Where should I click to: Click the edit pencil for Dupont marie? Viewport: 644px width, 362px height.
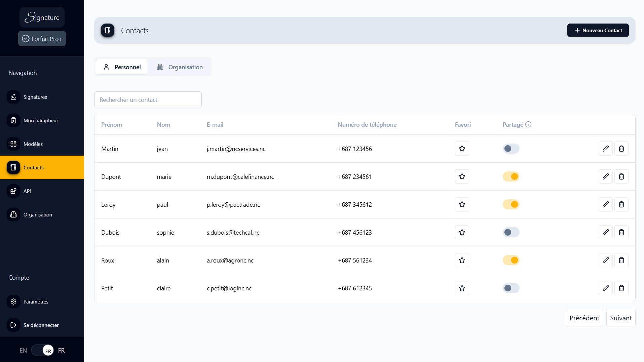606,176
